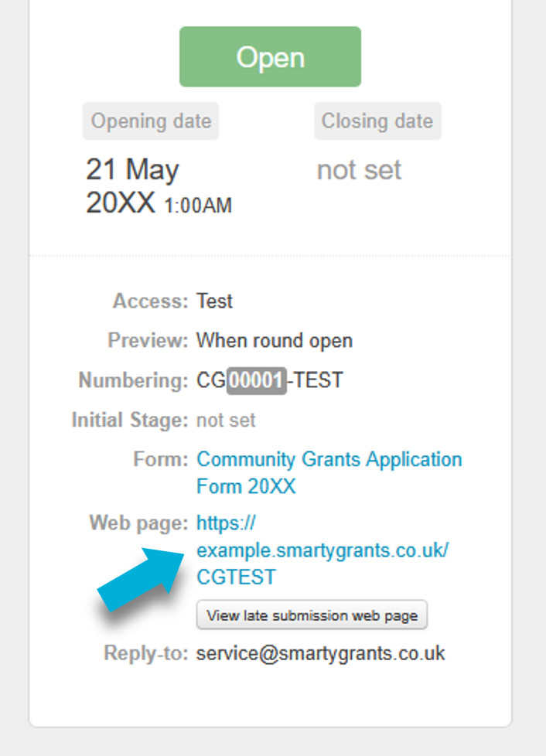Screen dimensions: 546x756
Task: Click the Initial Stage 'not set' value
Action: click(226, 421)
